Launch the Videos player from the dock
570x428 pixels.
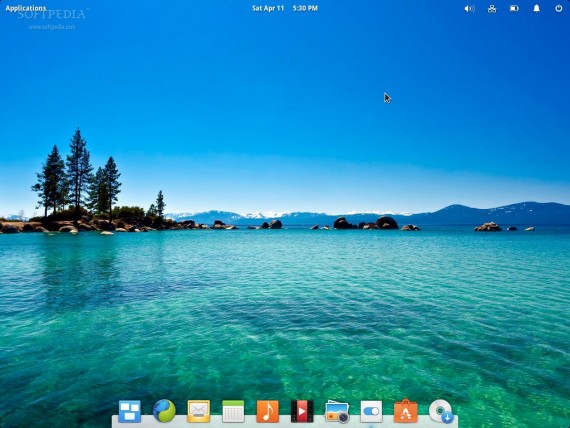point(302,411)
